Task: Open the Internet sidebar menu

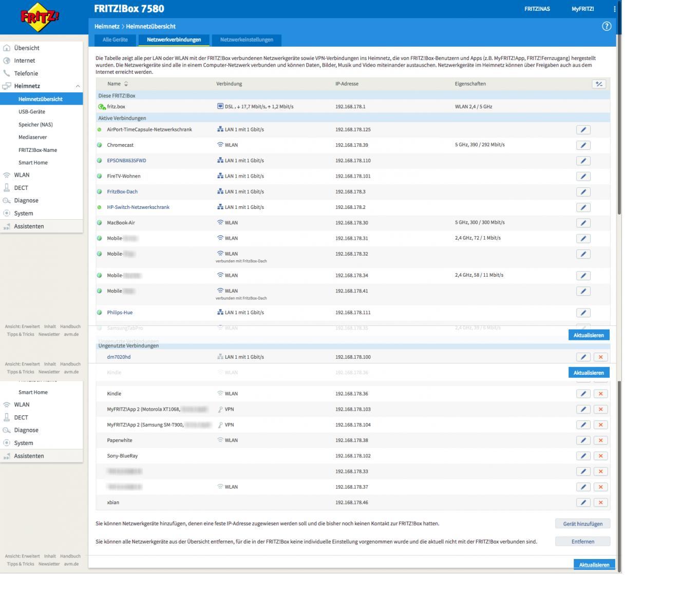Action: 25,61
